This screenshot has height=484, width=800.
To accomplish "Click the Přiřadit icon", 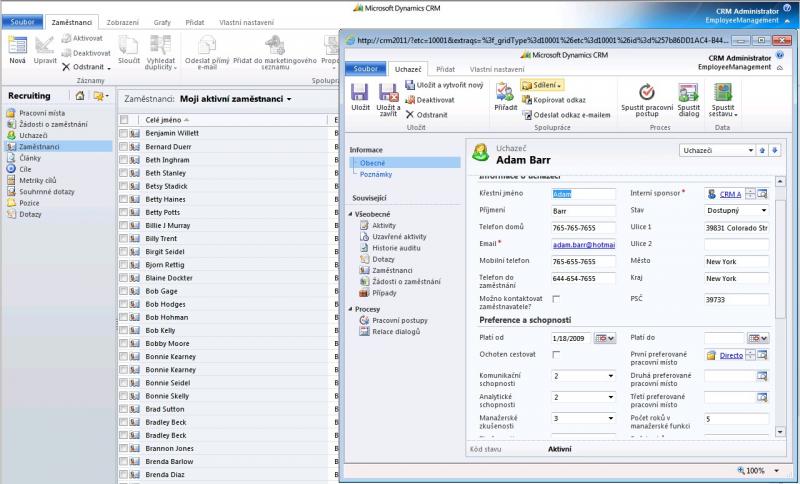I will [x=505, y=92].
